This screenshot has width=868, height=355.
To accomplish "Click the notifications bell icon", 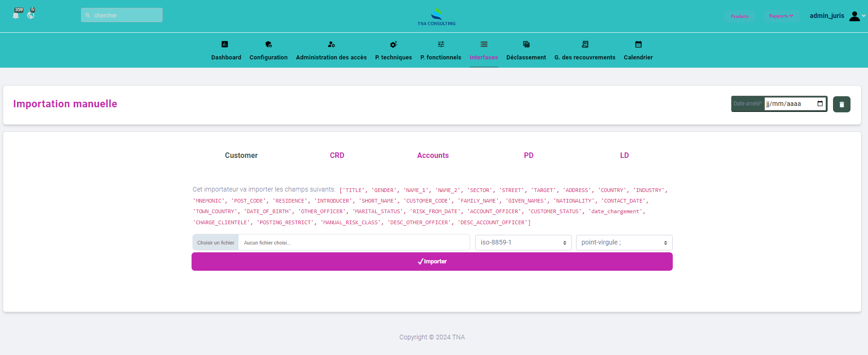I will point(16,15).
